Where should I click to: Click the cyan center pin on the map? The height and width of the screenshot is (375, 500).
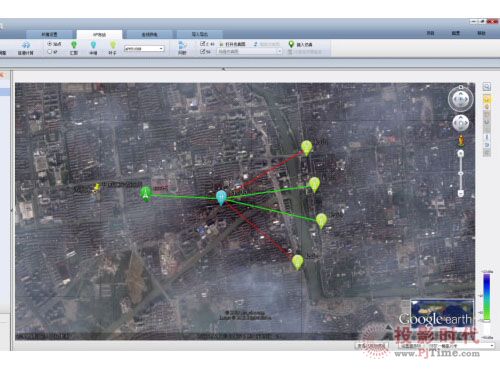coord(221,198)
